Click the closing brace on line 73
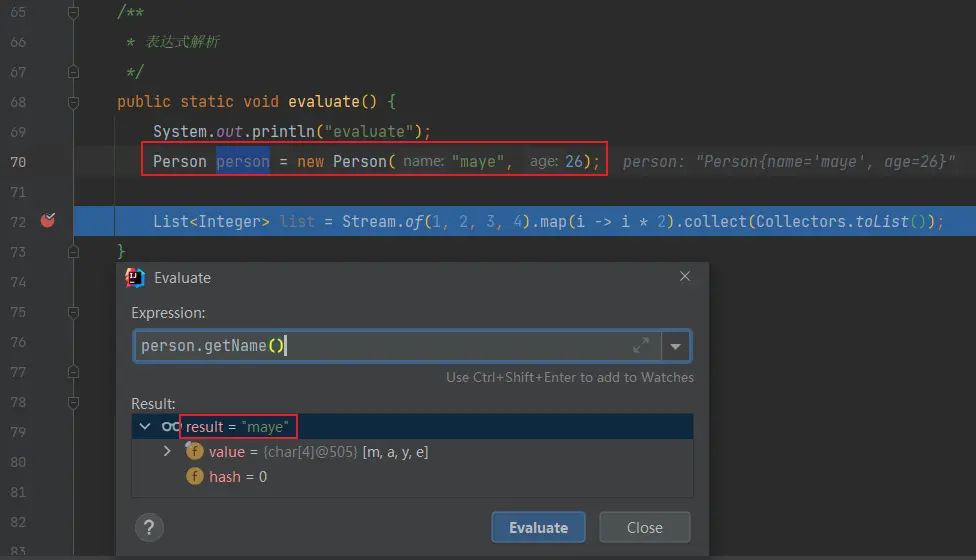 (121, 251)
